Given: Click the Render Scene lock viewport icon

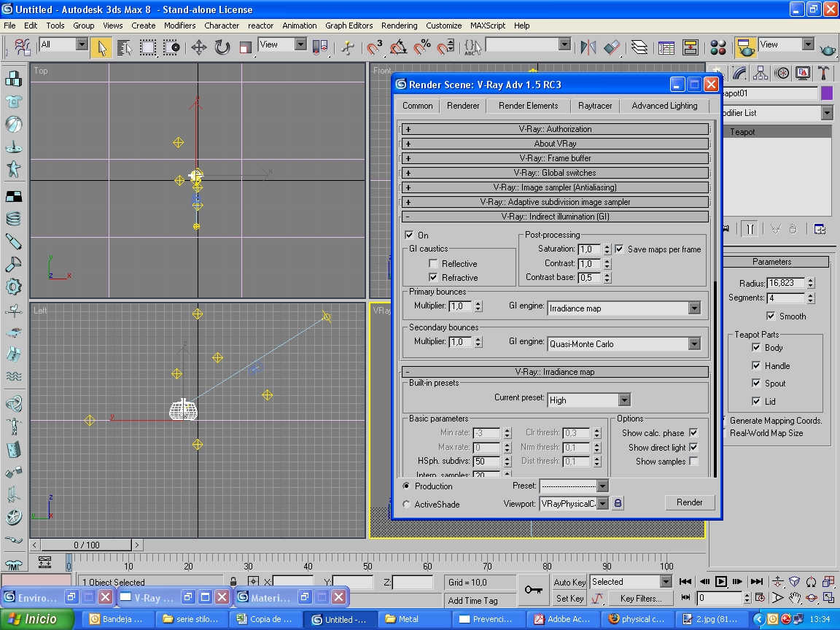Looking at the screenshot, I should (618, 503).
